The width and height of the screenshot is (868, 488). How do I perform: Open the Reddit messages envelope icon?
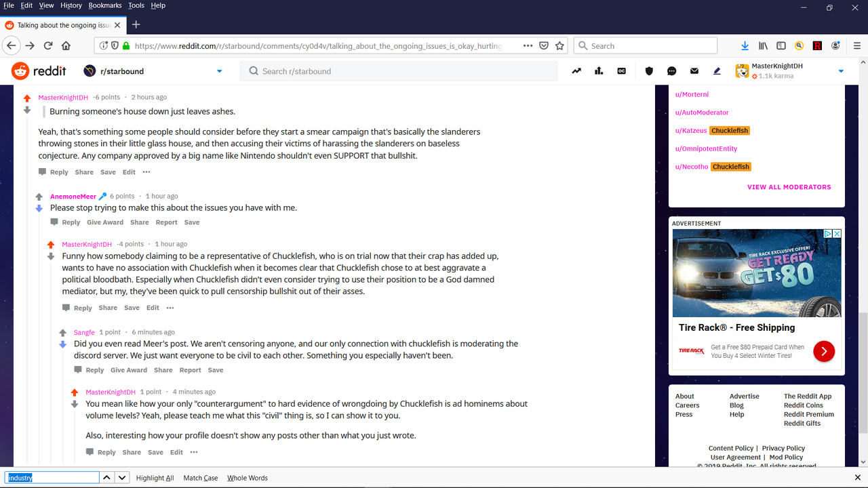(x=694, y=71)
